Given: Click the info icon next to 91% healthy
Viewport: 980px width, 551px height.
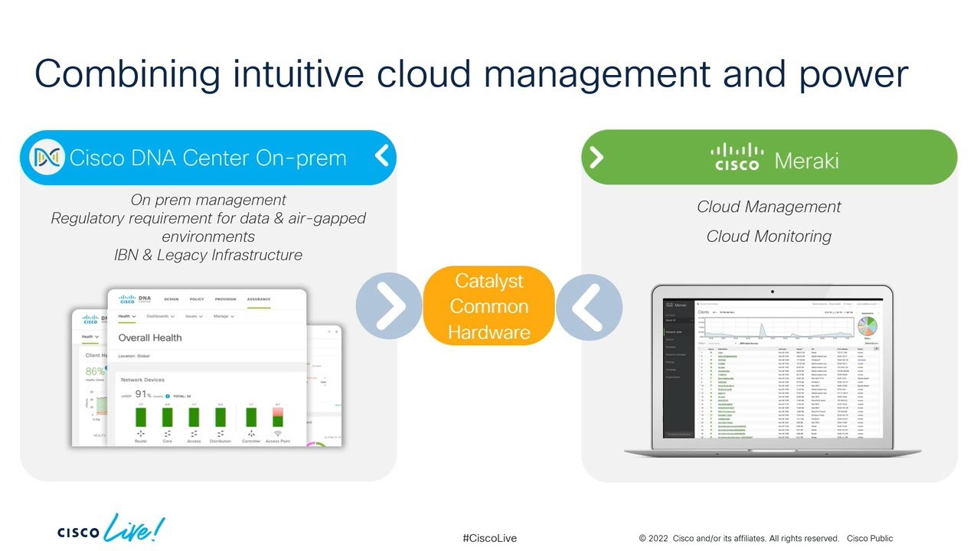Looking at the screenshot, I should [168, 396].
